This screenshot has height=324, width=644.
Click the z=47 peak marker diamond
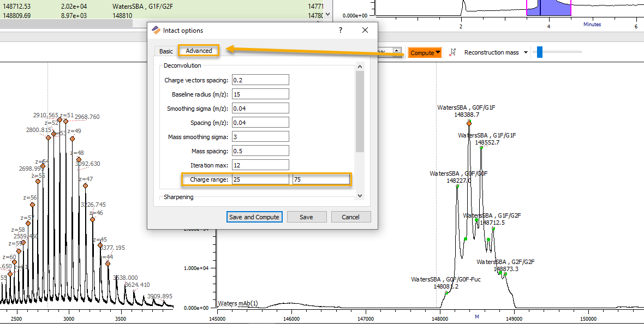(x=86, y=186)
